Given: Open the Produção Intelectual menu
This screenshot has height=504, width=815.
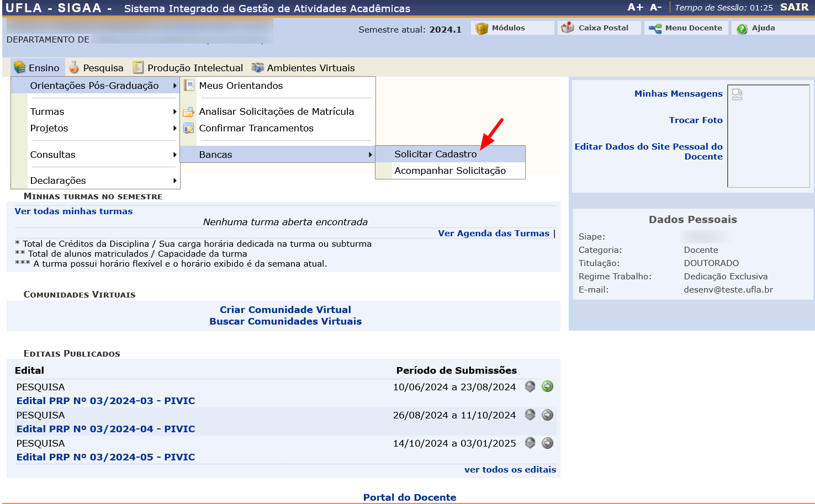Looking at the screenshot, I should pos(188,67).
